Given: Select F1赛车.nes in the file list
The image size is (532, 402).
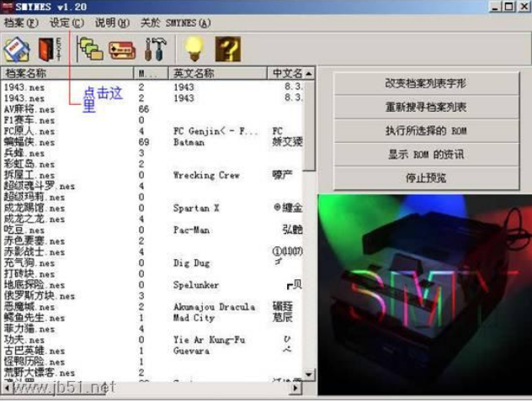Looking at the screenshot, I should point(29,120).
